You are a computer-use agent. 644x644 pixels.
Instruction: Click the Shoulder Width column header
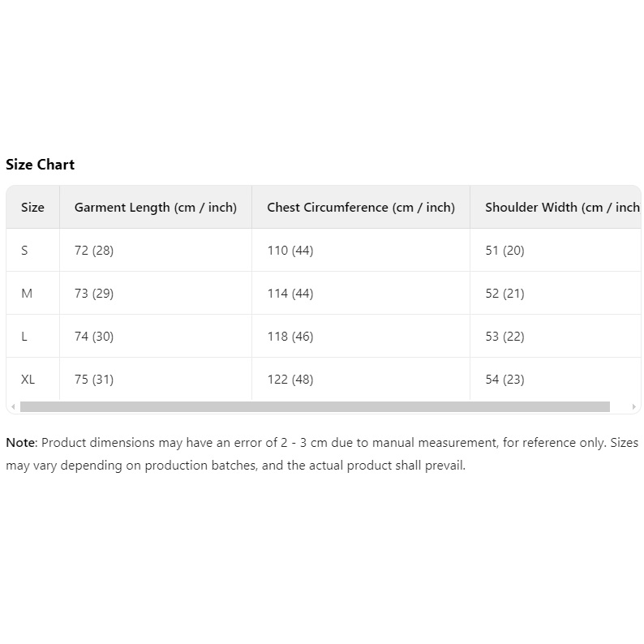(561, 208)
